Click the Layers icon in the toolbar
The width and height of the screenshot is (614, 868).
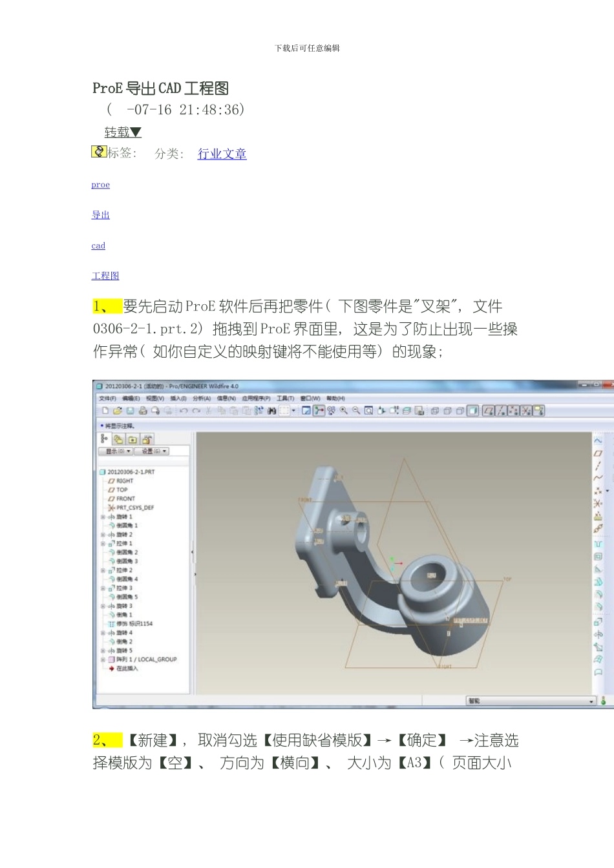coord(407,410)
